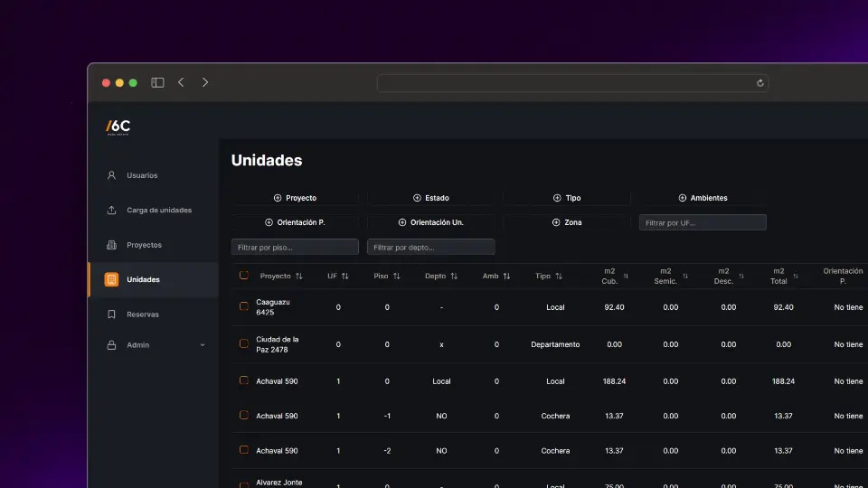Click the Admin lock icon

[111, 345]
